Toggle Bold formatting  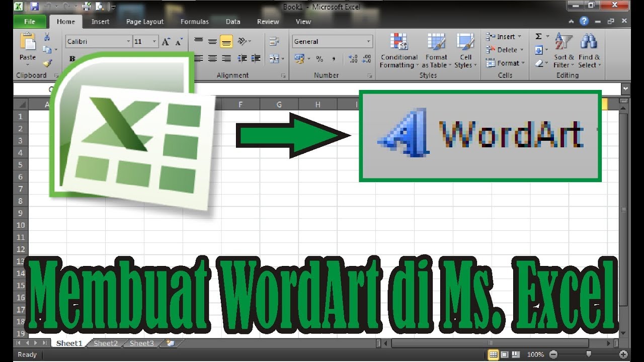(x=72, y=59)
